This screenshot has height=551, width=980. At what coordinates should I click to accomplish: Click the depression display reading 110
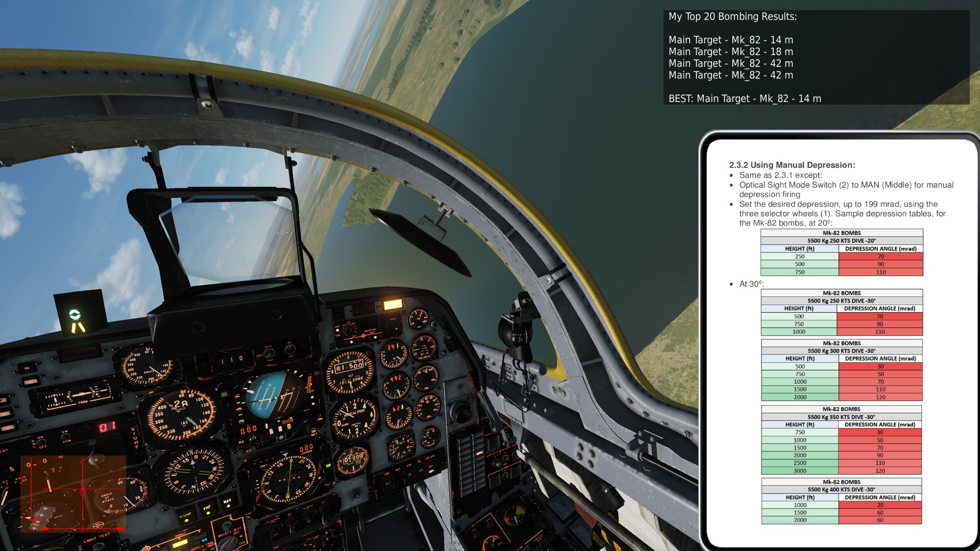pos(231,359)
